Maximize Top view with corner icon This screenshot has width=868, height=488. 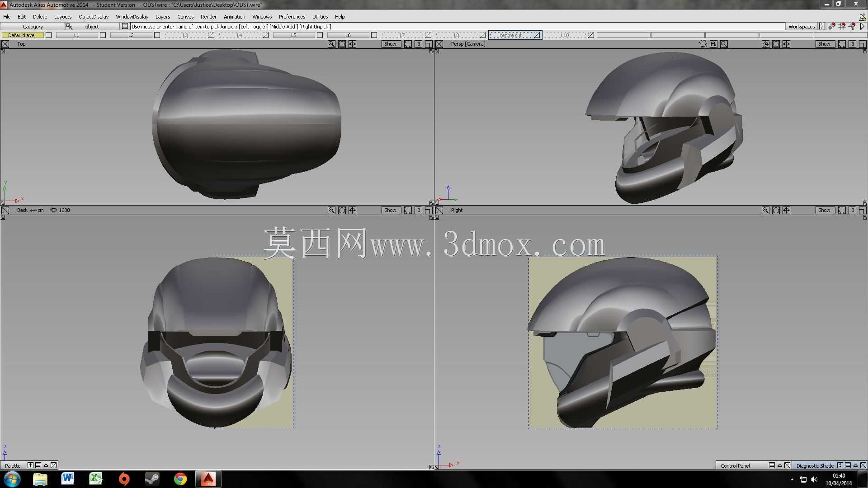click(x=428, y=44)
